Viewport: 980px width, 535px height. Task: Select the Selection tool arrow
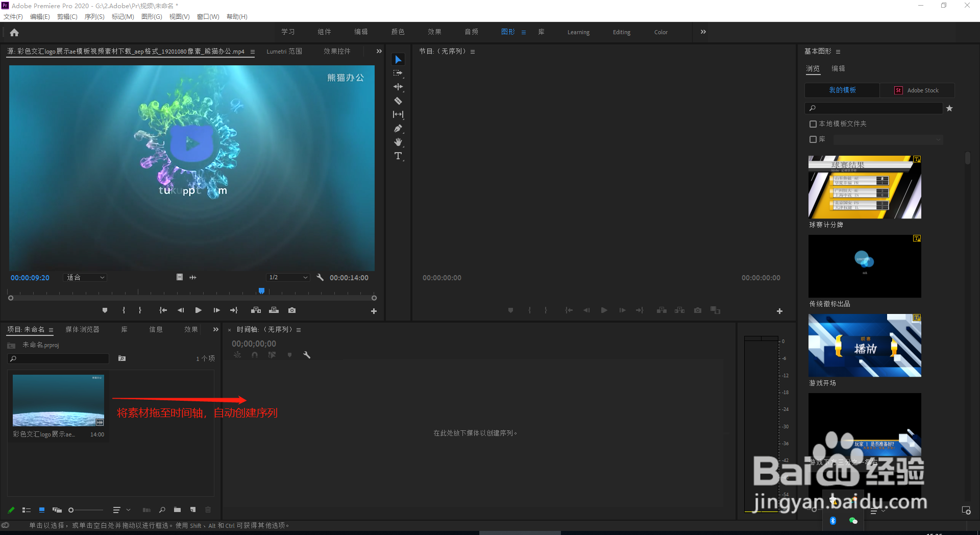[x=398, y=60]
